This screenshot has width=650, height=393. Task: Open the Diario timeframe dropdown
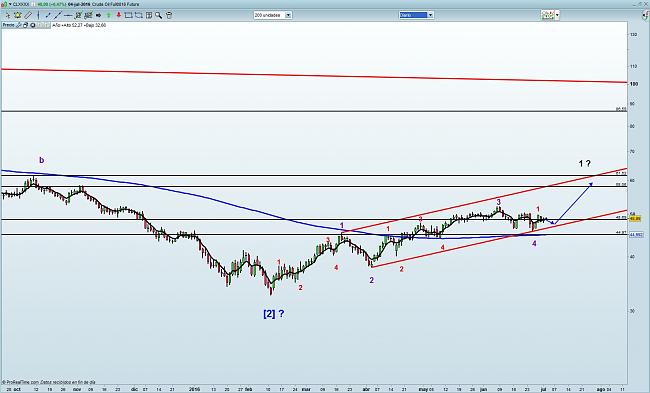[x=416, y=15]
